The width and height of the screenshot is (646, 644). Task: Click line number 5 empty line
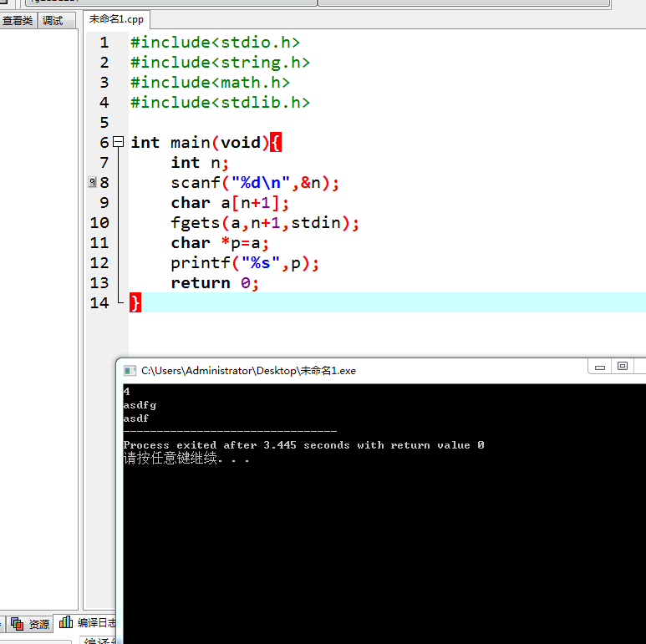104,123
